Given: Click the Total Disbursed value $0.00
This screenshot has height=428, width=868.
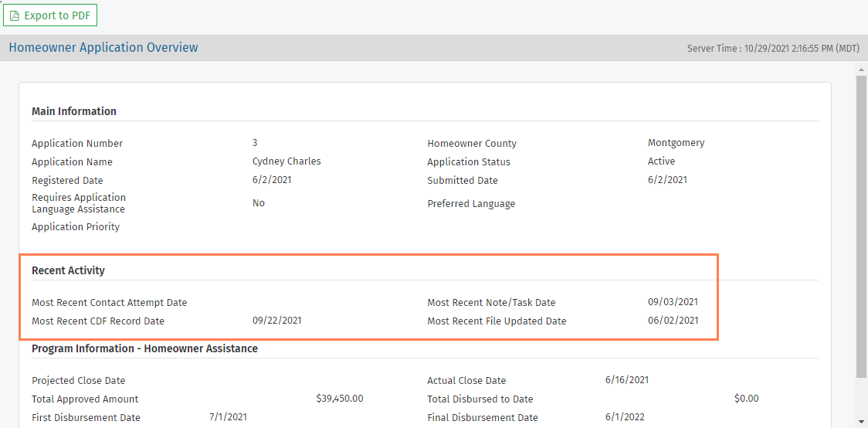Looking at the screenshot, I should coord(746,399).
